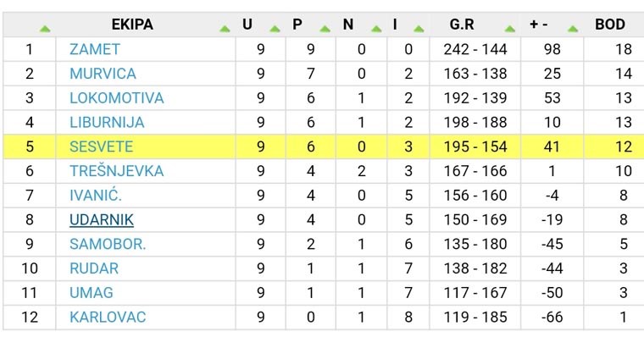Viewport: 644px width, 337px height.
Task: Open the SAMOBOR. team link
Action: click(x=108, y=244)
